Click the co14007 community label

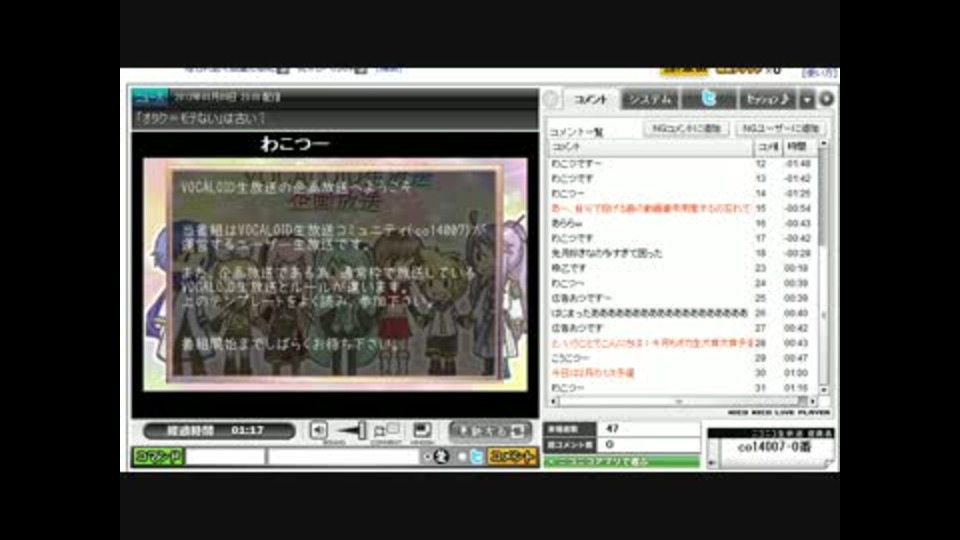[773, 448]
